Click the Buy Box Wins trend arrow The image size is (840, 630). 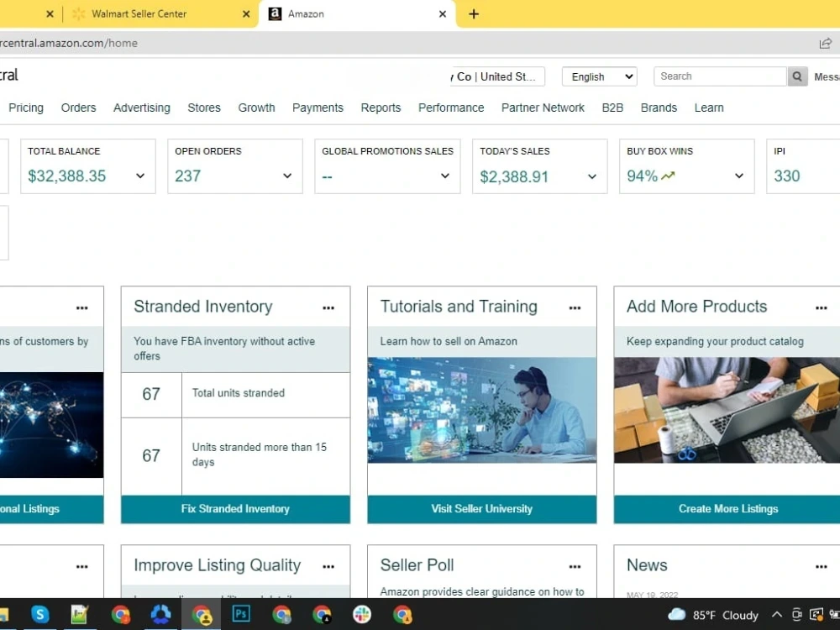click(x=668, y=176)
